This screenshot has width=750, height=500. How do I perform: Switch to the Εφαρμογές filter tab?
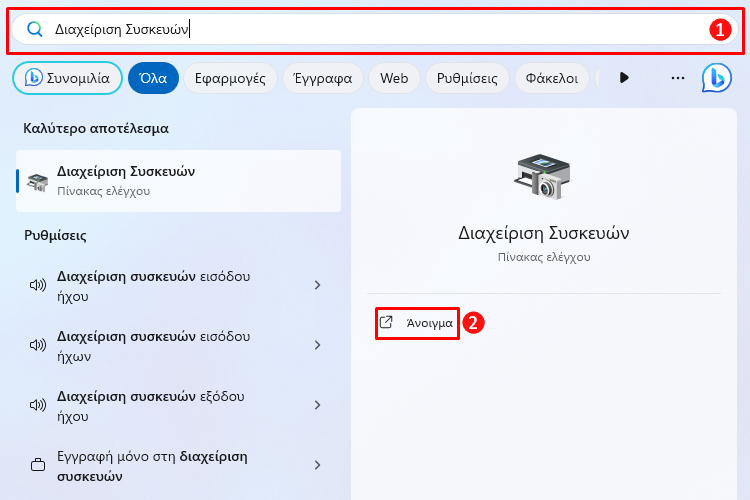click(x=230, y=78)
